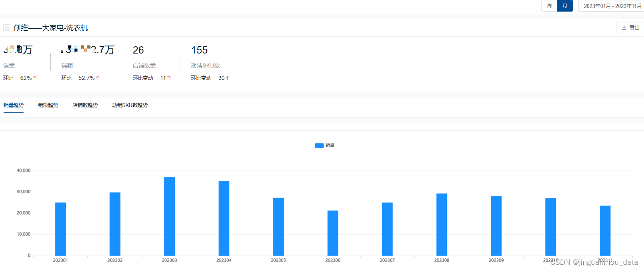Viewport: 644px width, 270px height.
Task: Click the 202306 x-axis label
Action: [x=333, y=260]
